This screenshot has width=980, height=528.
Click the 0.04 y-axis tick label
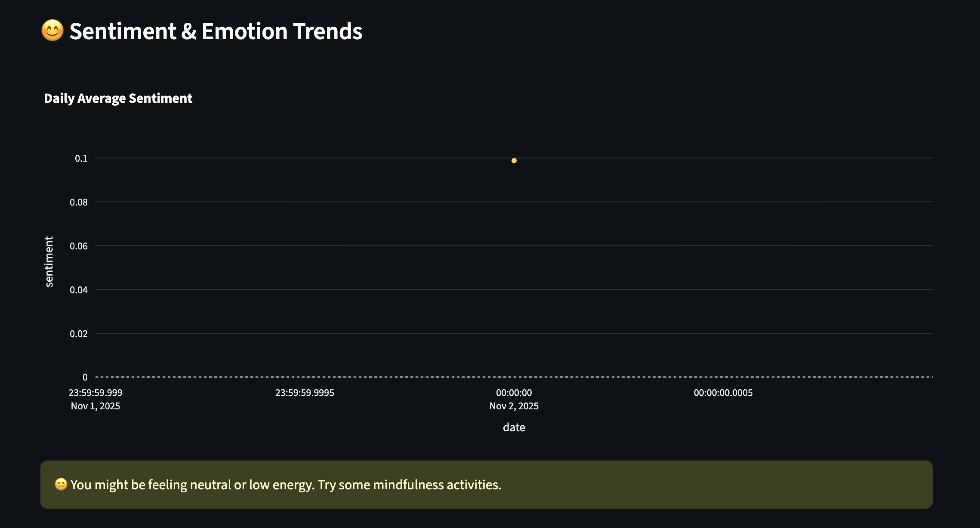coord(79,290)
